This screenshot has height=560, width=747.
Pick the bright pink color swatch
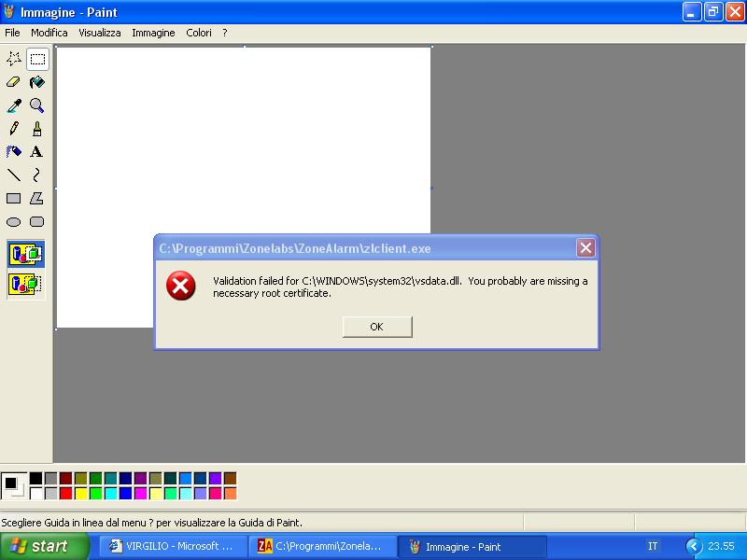pos(216,493)
